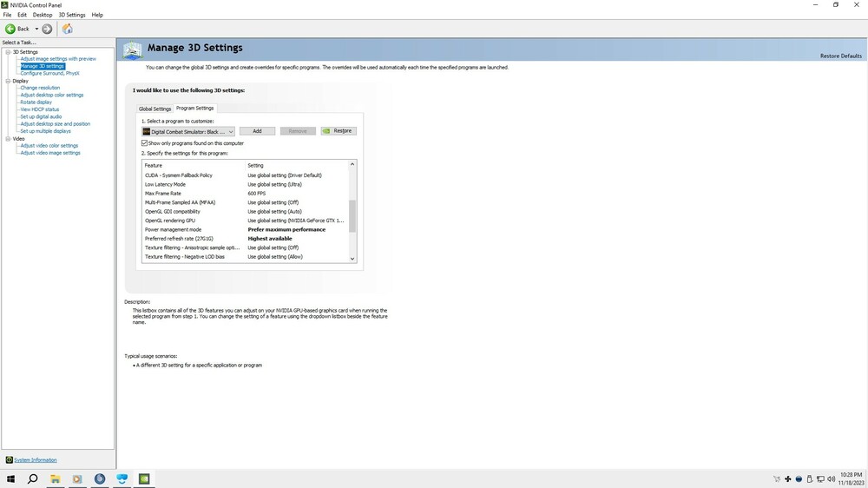Open taskbar Search magnifier
This screenshot has width=868, height=488.
click(33, 478)
